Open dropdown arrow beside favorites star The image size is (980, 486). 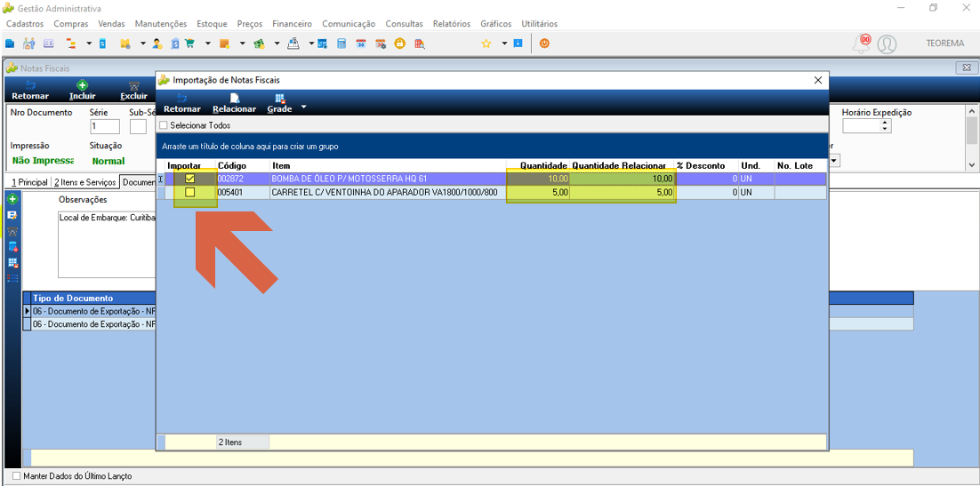tap(503, 44)
